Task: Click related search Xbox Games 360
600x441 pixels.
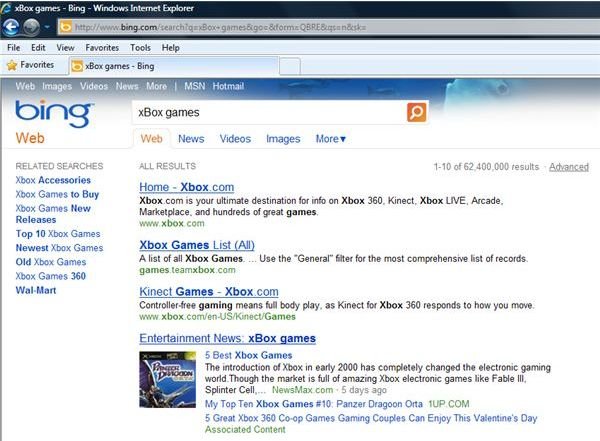Action: click(x=51, y=276)
